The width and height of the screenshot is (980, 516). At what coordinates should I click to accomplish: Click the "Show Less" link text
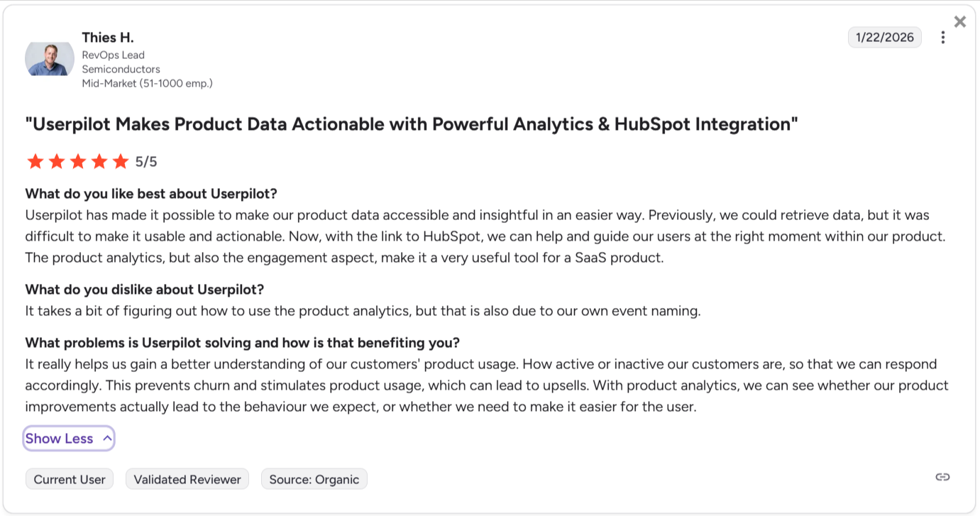click(x=58, y=438)
